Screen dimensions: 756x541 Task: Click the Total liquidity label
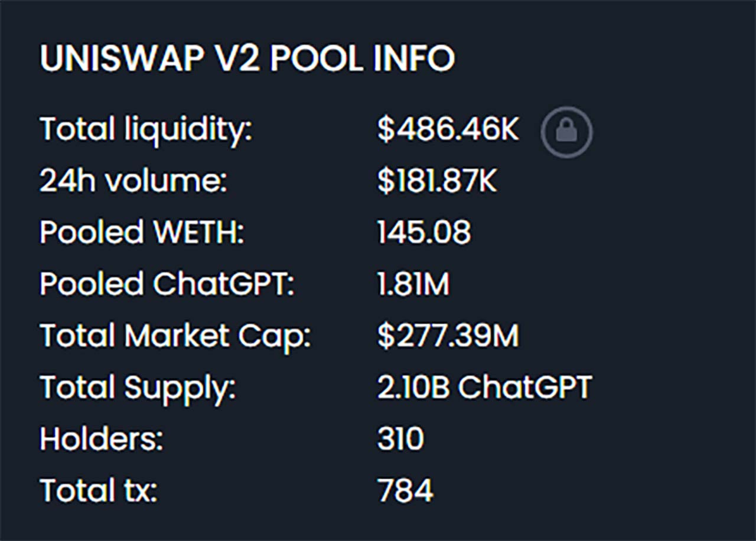146,130
